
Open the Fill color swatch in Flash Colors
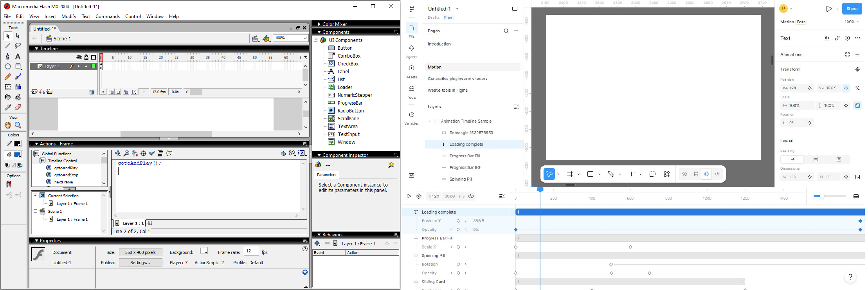click(18, 155)
